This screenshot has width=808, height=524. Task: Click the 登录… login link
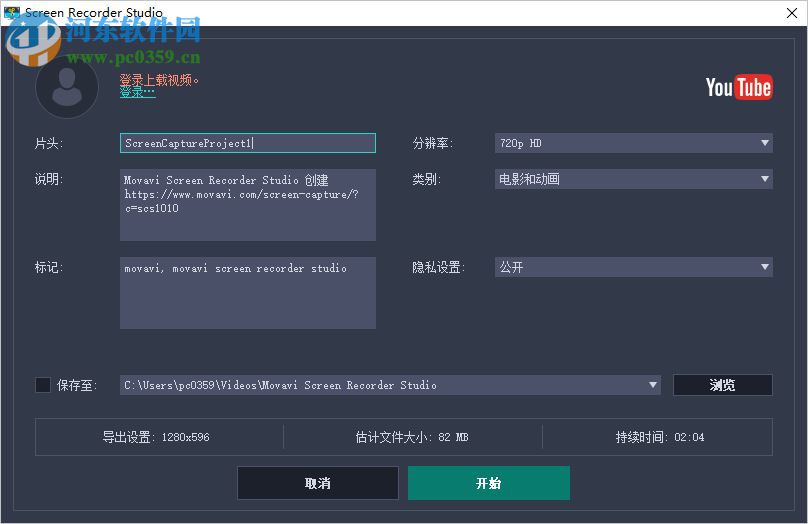click(x=138, y=93)
